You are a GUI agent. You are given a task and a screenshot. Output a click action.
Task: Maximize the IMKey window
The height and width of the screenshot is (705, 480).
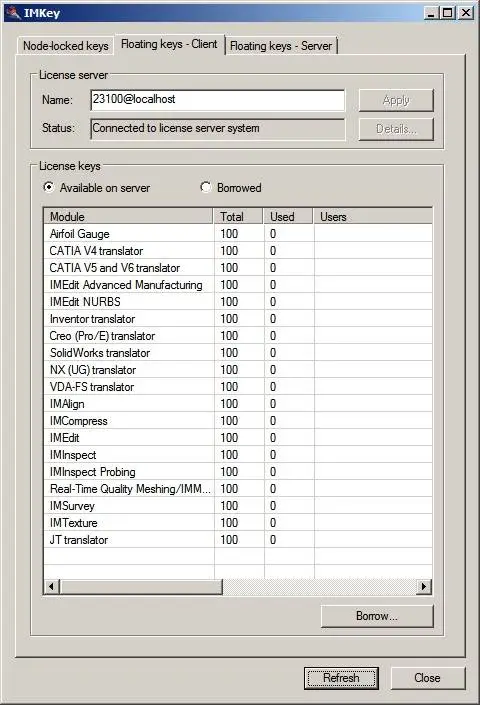pyautogui.click(x=448, y=13)
